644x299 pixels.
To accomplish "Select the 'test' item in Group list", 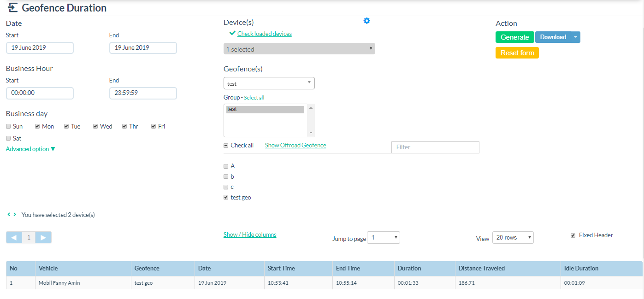I will (265, 109).
